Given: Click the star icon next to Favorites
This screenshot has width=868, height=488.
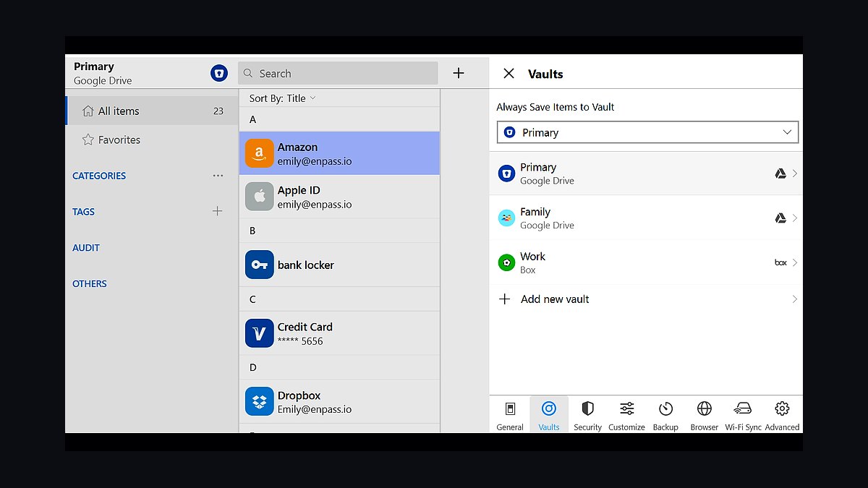Looking at the screenshot, I should pos(88,140).
